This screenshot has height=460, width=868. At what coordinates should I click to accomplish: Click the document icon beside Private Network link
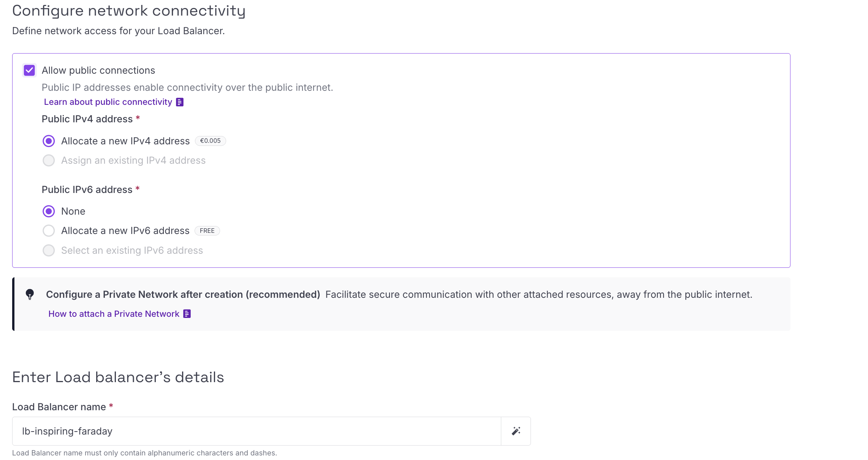tap(187, 314)
